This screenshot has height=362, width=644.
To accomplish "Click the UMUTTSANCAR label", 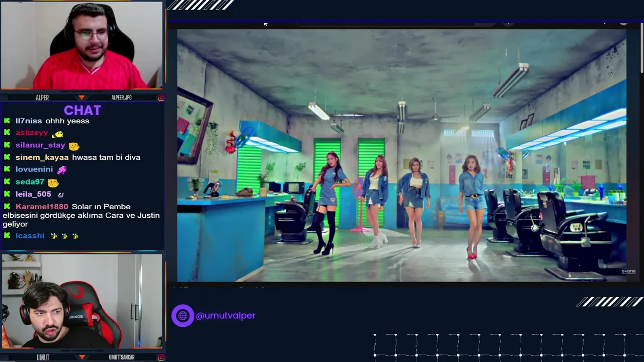I will 122,357.
